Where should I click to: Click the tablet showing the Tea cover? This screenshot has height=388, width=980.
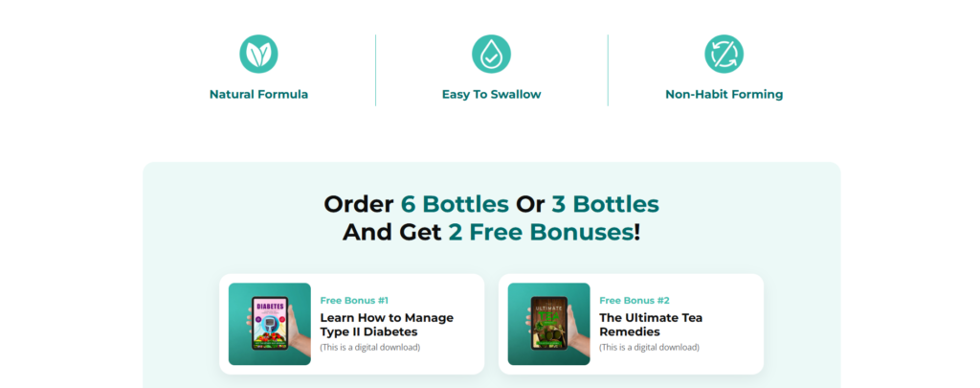(549, 324)
